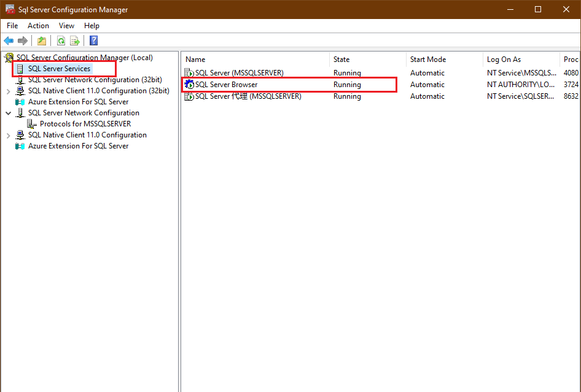Select Protocols for MSSQLSERVER

(x=85, y=124)
